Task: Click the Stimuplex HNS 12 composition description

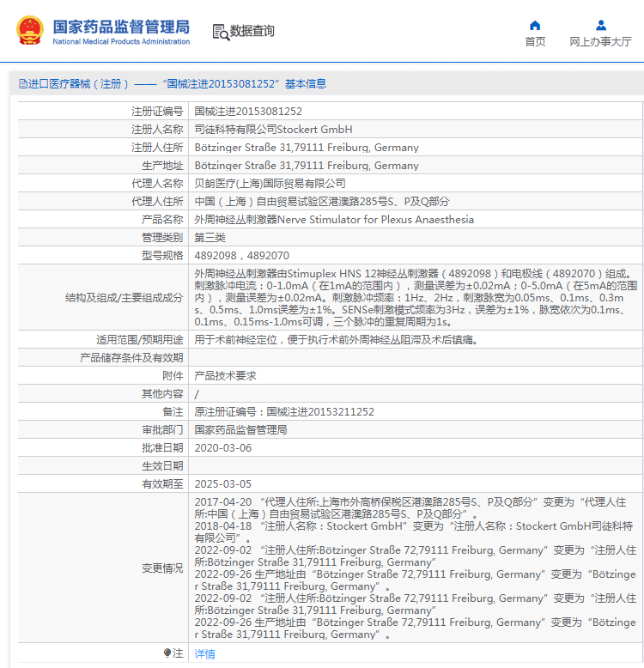Action: point(416,298)
